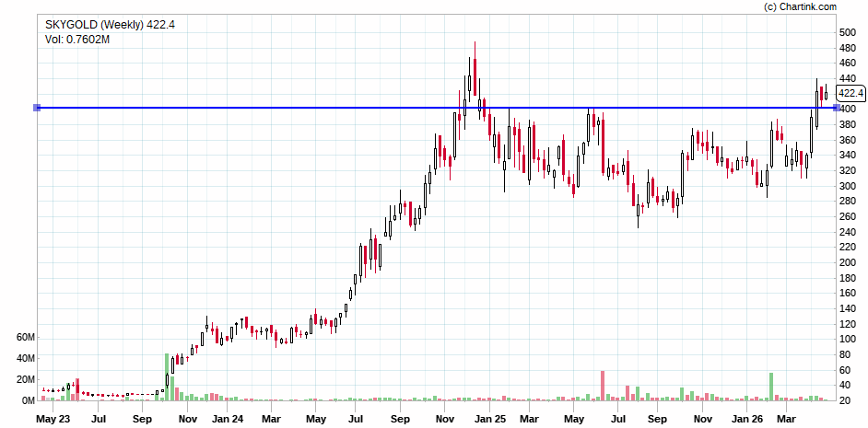Click the May 23 date axis label
Viewport: 868px width, 428px height.
53,419
